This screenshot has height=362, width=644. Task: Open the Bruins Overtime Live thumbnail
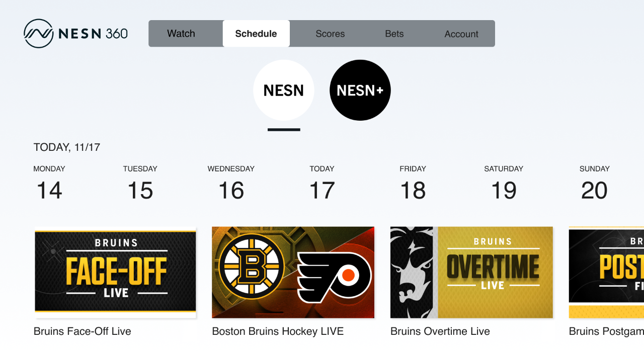point(471,272)
